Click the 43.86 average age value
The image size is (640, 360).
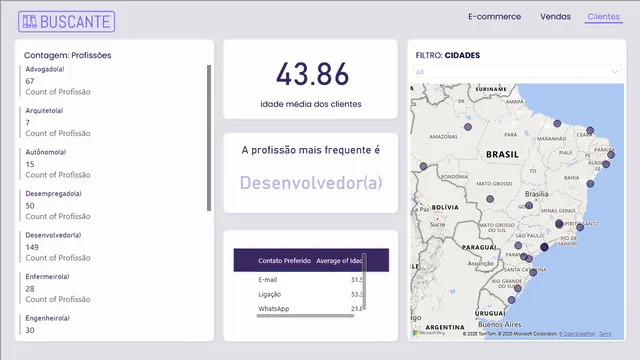[x=312, y=75]
